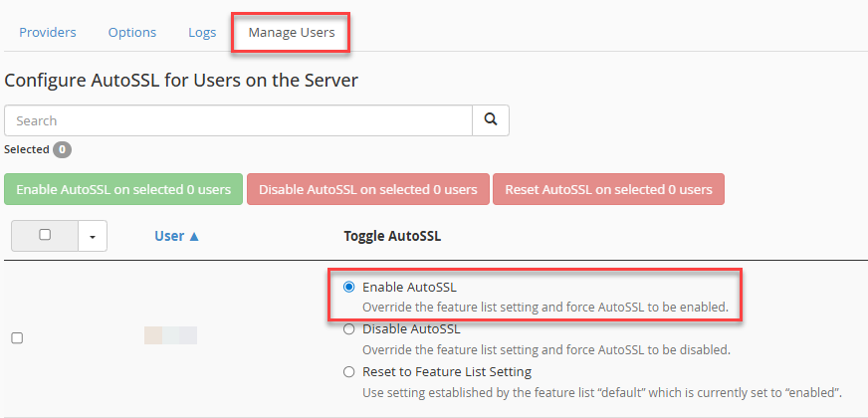
Task: Click Reset AutoSSL on selected users button
Action: pyautogui.click(x=608, y=189)
